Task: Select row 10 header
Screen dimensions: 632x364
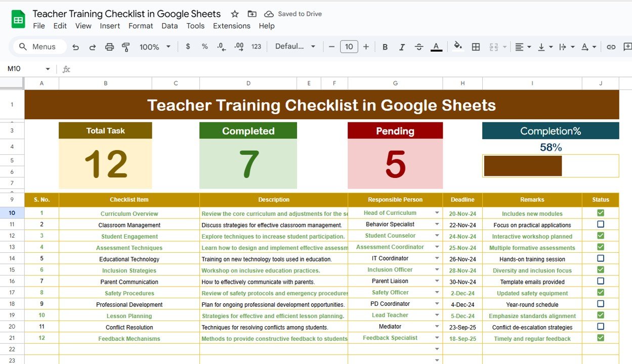Action: tap(12, 213)
